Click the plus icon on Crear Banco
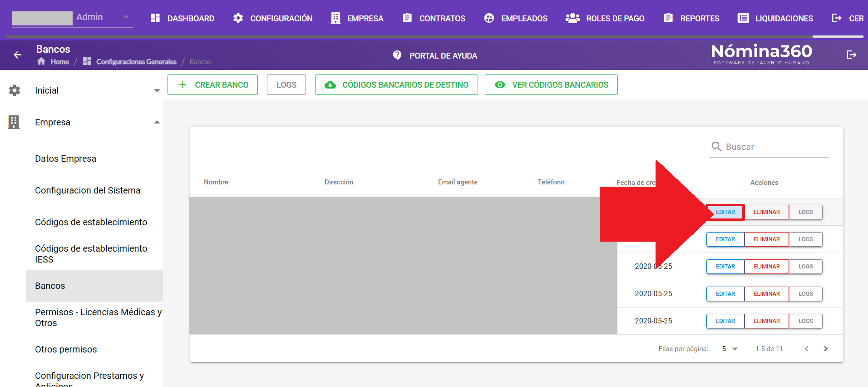Viewport: 868px width, 387px height. click(x=182, y=85)
